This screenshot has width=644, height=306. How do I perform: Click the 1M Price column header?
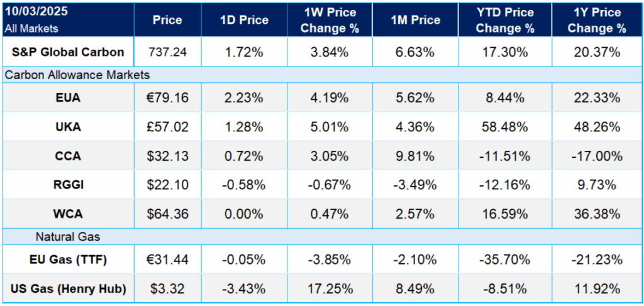[x=416, y=20]
